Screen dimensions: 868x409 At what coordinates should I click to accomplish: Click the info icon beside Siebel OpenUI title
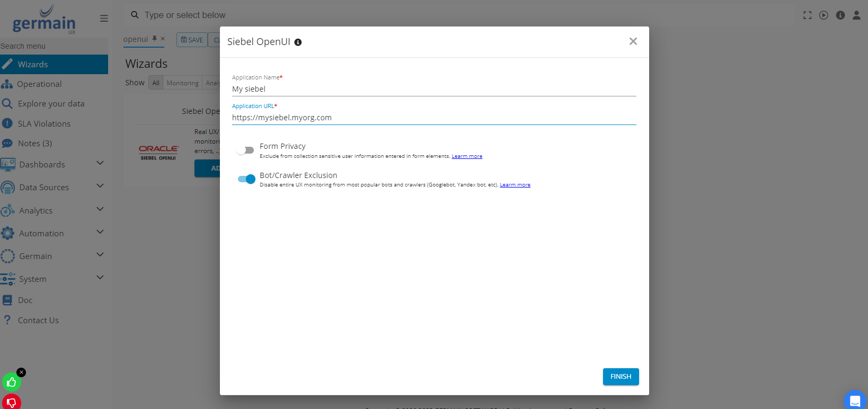(x=298, y=42)
